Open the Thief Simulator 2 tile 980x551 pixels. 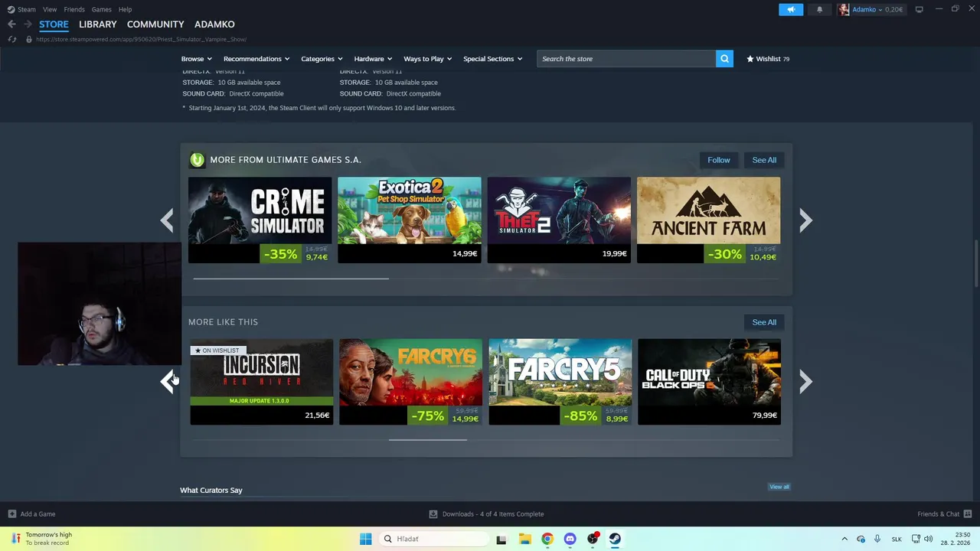pos(559,220)
